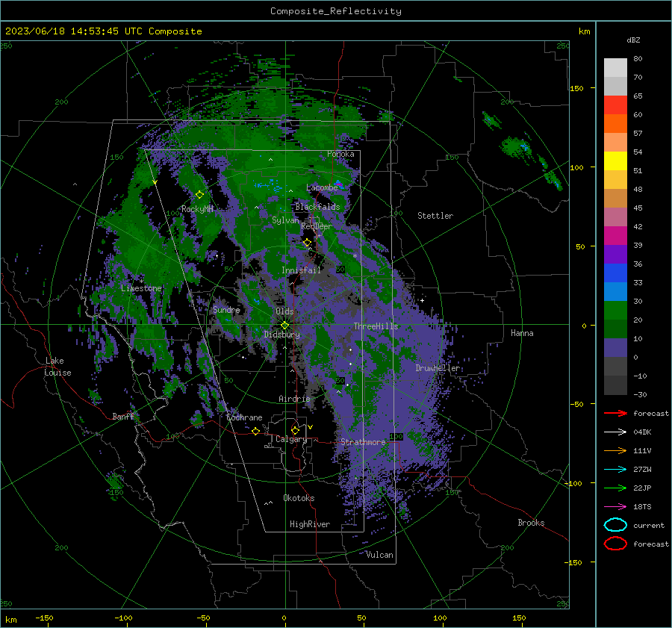672x628 pixels.
Task: Click the Lake Louise label
Action: pyautogui.click(x=58, y=367)
